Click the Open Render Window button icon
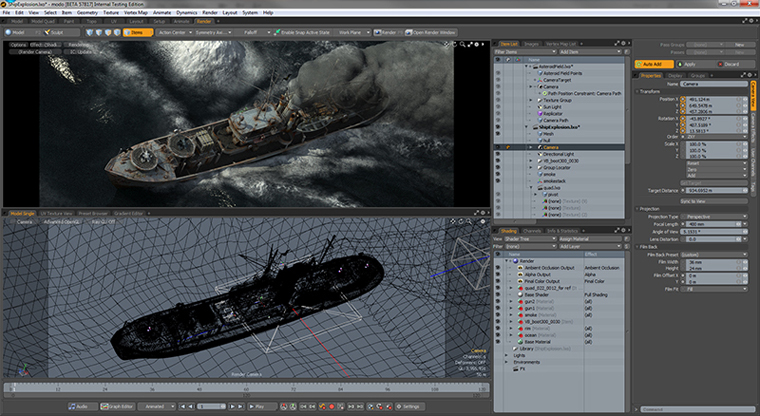Image resolution: width=760 pixels, height=416 pixels. 407,32
